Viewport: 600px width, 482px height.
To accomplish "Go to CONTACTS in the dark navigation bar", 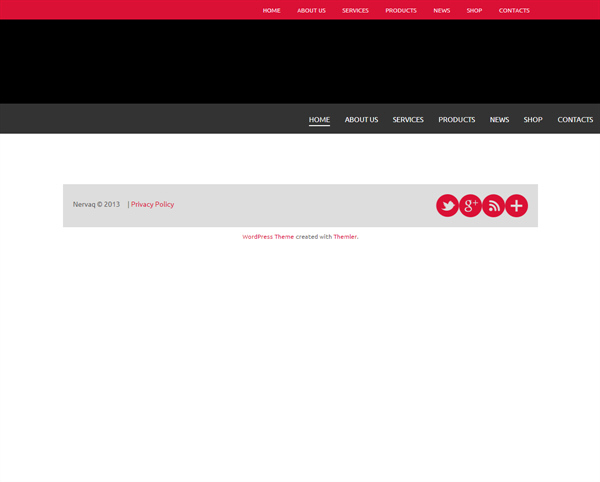I will click(x=575, y=120).
